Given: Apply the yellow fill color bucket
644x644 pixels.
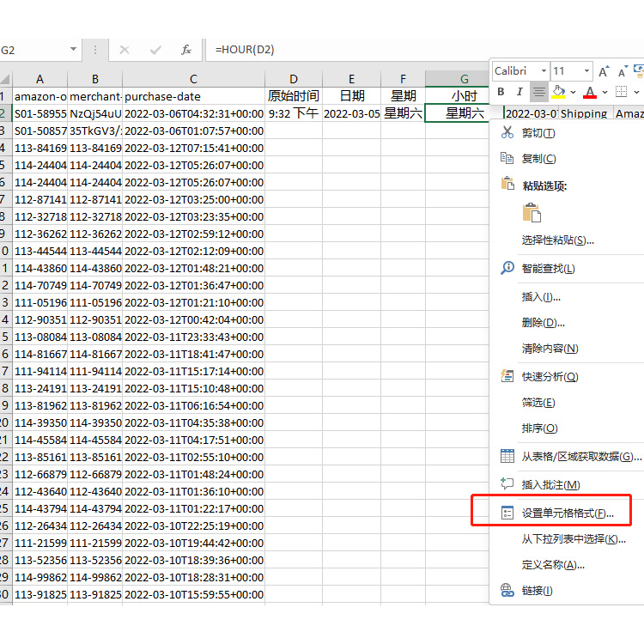Looking at the screenshot, I should pyautogui.click(x=558, y=92).
